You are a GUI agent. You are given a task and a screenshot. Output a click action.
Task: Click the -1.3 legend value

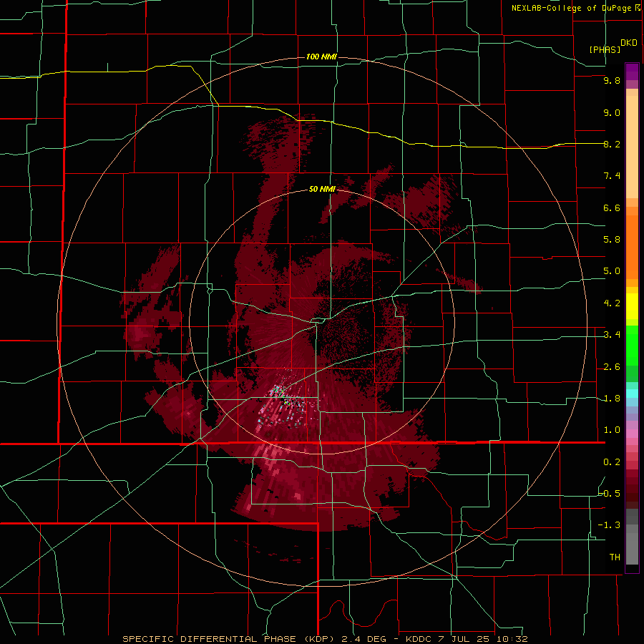(609, 525)
